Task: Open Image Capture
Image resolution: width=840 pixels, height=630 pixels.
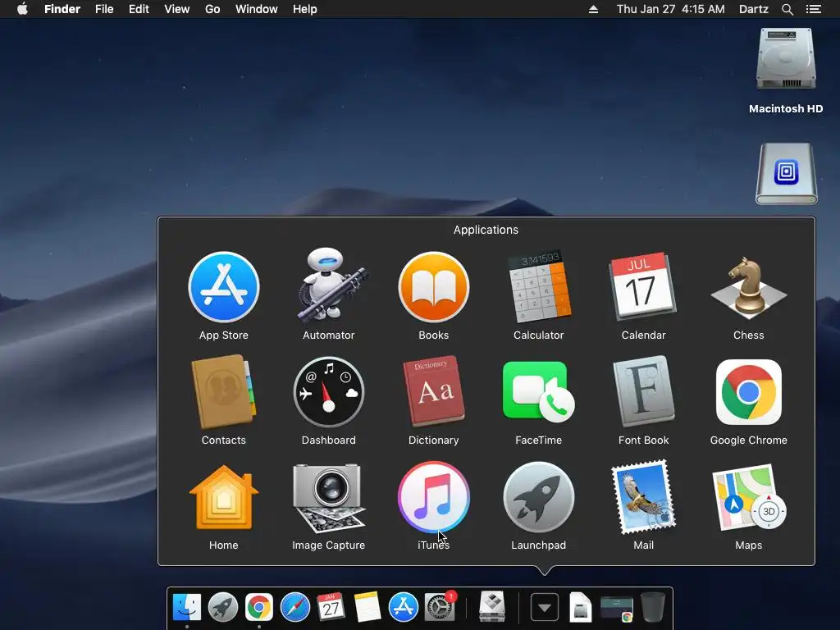Action: [329, 498]
